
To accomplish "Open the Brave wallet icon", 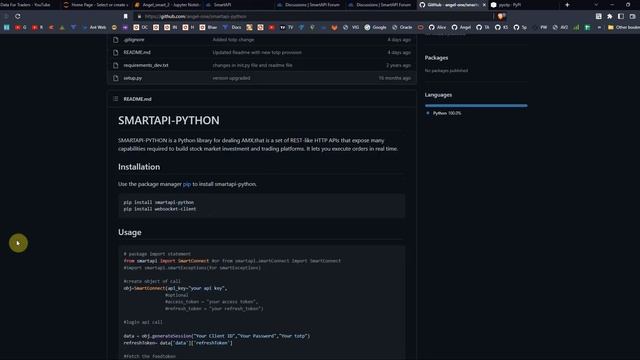I will (x=632, y=16).
